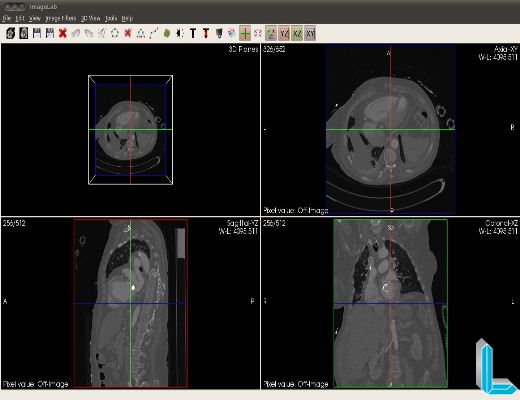520x400 pixels.
Task: Click the vertical gray bar in the sagittal view
Action: (180, 243)
